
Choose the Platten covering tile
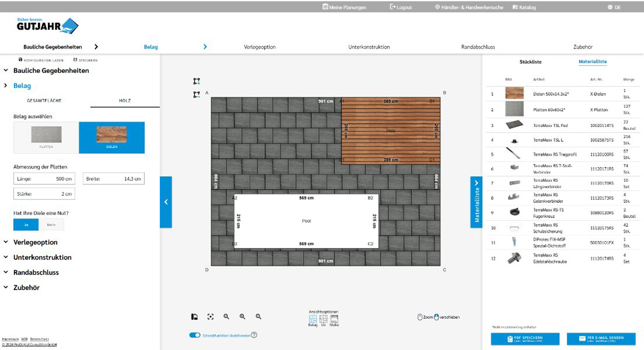click(46, 137)
